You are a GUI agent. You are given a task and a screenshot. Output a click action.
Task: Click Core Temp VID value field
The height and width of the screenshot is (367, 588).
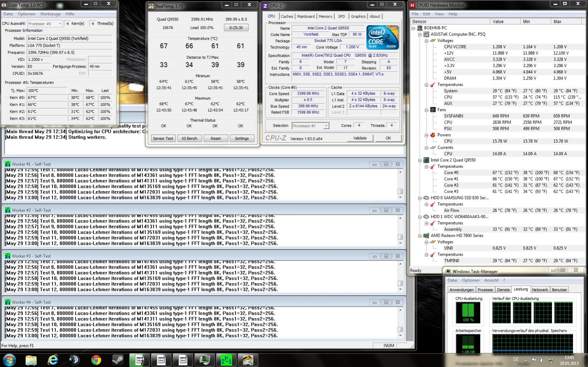tap(39, 59)
